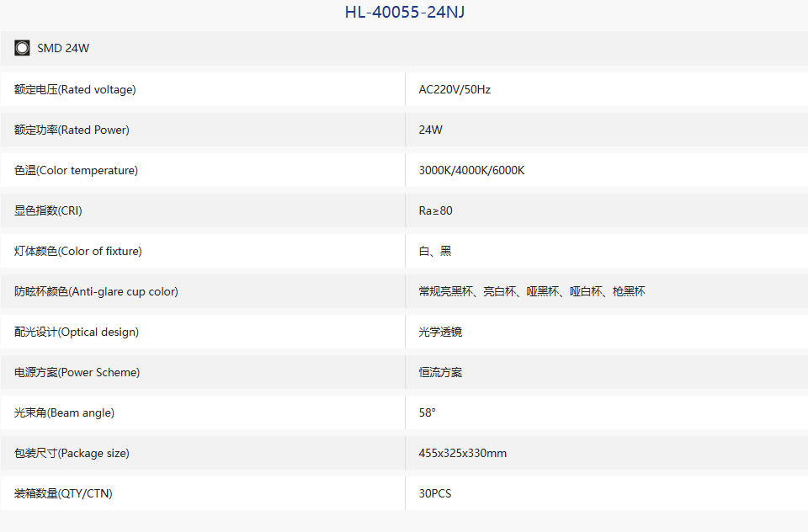Select the Beam angle label
808x532 pixels.
click(65, 413)
